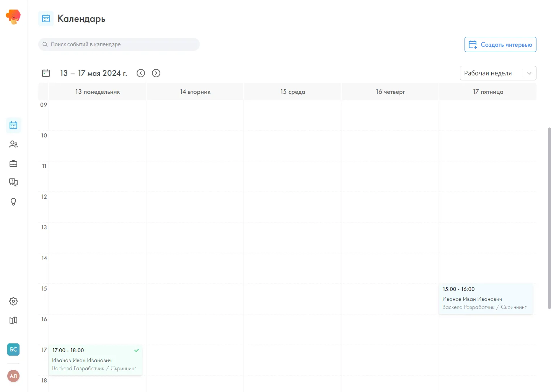This screenshot has width=551, height=392.
Task: Select the 17 пятница column header
Action: (x=488, y=92)
